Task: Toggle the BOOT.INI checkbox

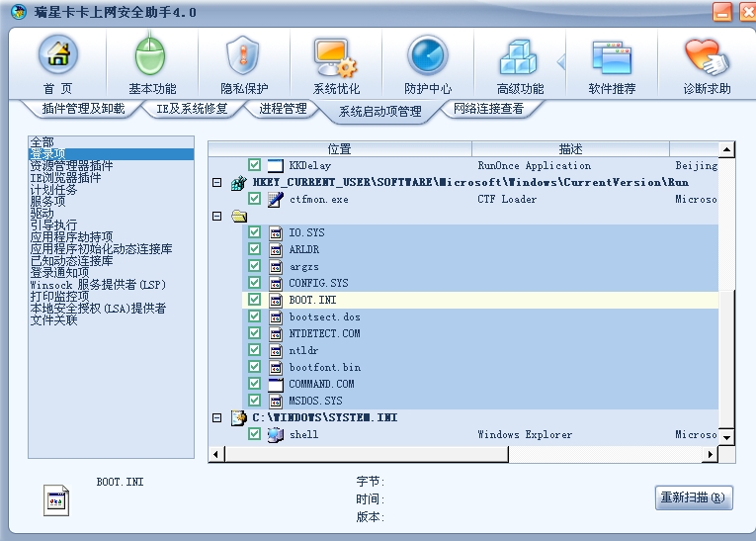Action: pos(254,300)
